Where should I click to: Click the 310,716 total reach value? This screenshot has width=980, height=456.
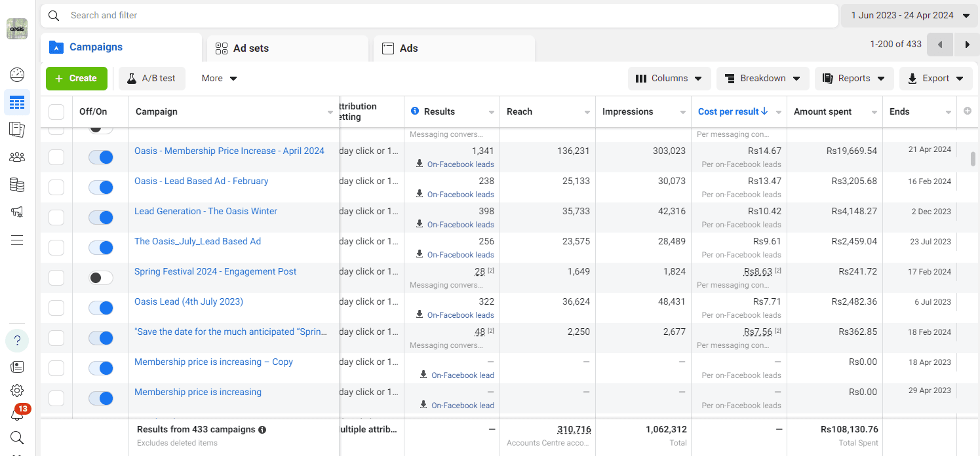[574, 430]
